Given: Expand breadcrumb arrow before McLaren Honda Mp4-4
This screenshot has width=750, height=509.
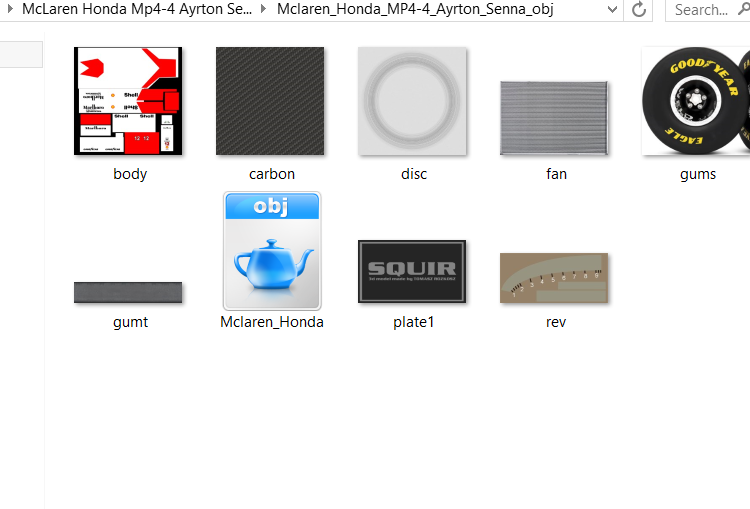Looking at the screenshot, I should pos(10,9).
